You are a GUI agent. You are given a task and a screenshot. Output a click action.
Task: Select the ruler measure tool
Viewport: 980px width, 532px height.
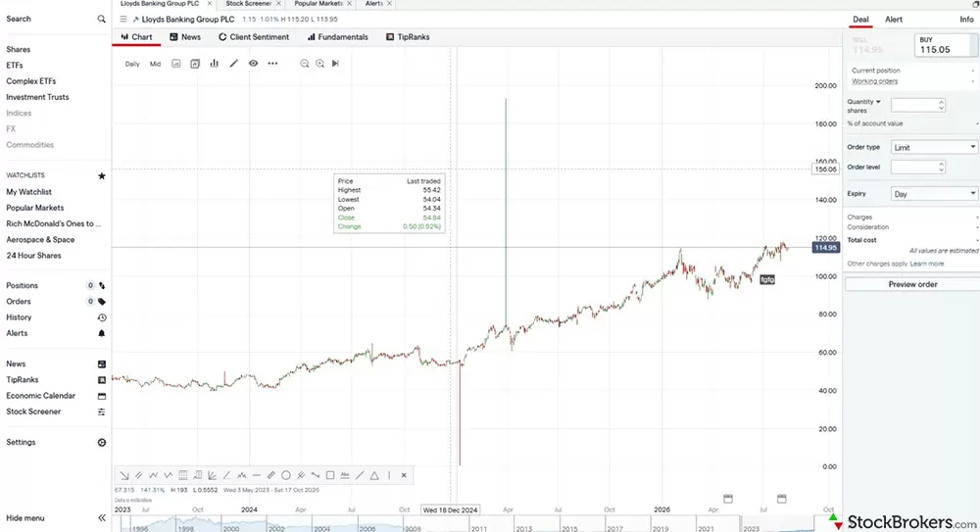click(271, 475)
